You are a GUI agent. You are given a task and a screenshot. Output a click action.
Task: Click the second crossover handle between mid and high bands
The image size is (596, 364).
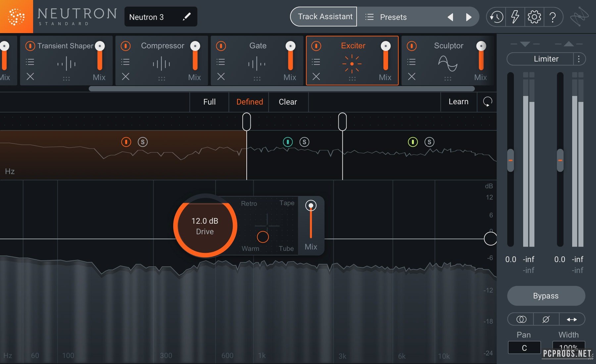click(x=342, y=121)
